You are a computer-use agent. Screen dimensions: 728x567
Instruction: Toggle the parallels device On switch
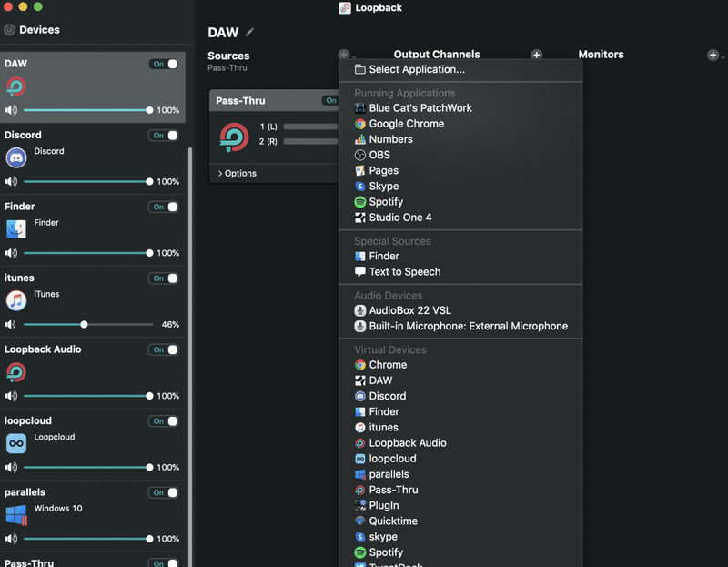(x=164, y=492)
